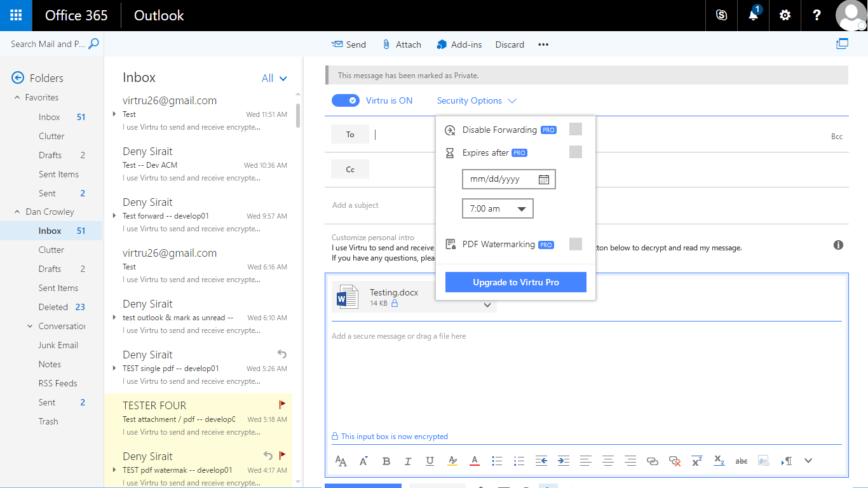868x488 pixels.
Task: Expand more formatting options chevron
Action: [808, 461]
